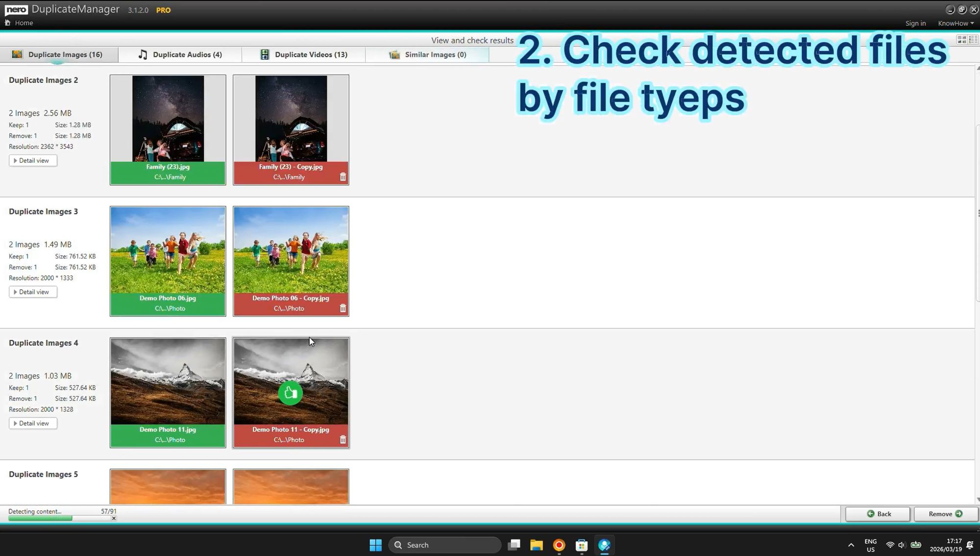Open the Nero DuplicateManager taskbar icon
This screenshot has height=556, width=980.
point(604,545)
